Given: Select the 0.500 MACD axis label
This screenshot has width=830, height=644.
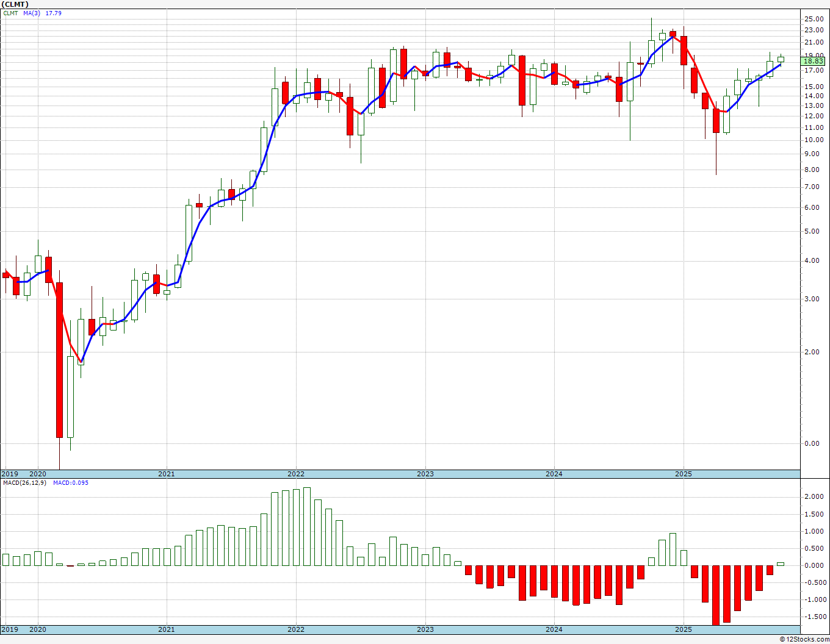Looking at the screenshot, I should click(814, 548).
